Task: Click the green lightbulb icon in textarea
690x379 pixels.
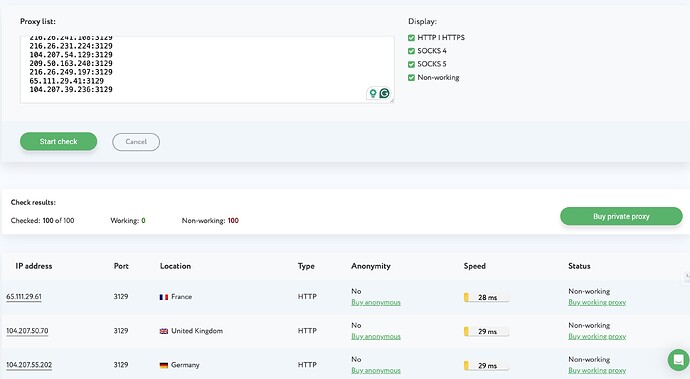Action: (373, 93)
